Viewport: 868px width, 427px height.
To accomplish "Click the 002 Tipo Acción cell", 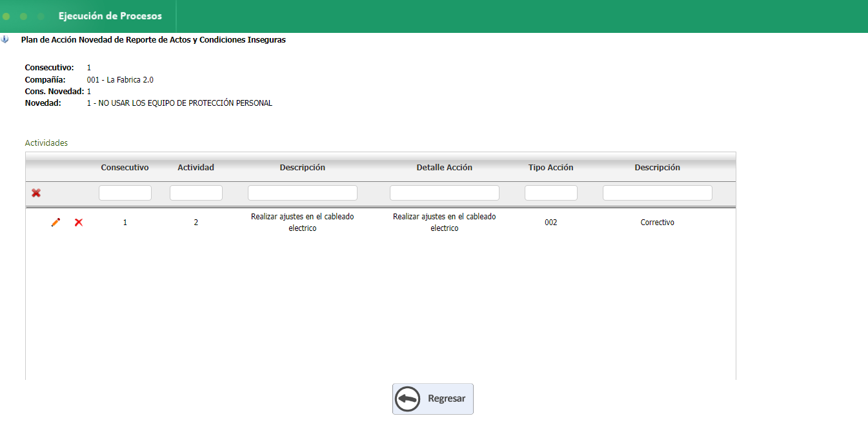I will [551, 223].
